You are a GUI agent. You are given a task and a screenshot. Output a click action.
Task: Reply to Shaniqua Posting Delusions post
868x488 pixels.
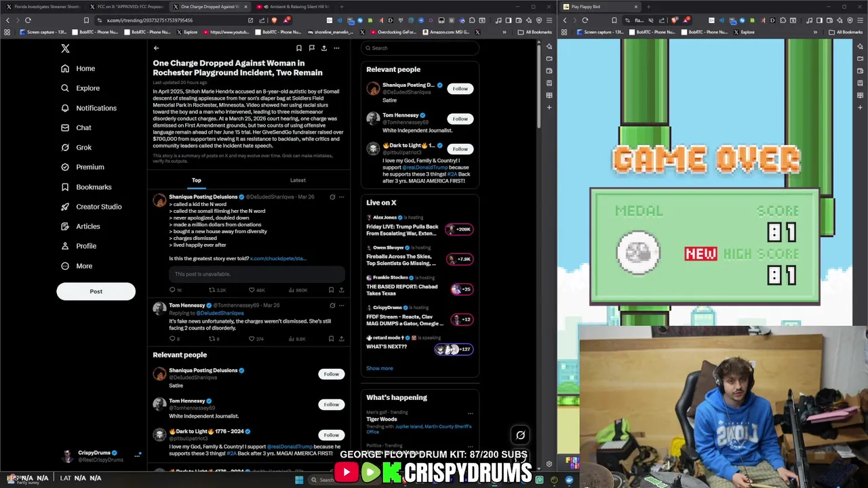pyautogui.click(x=175, y=290)
